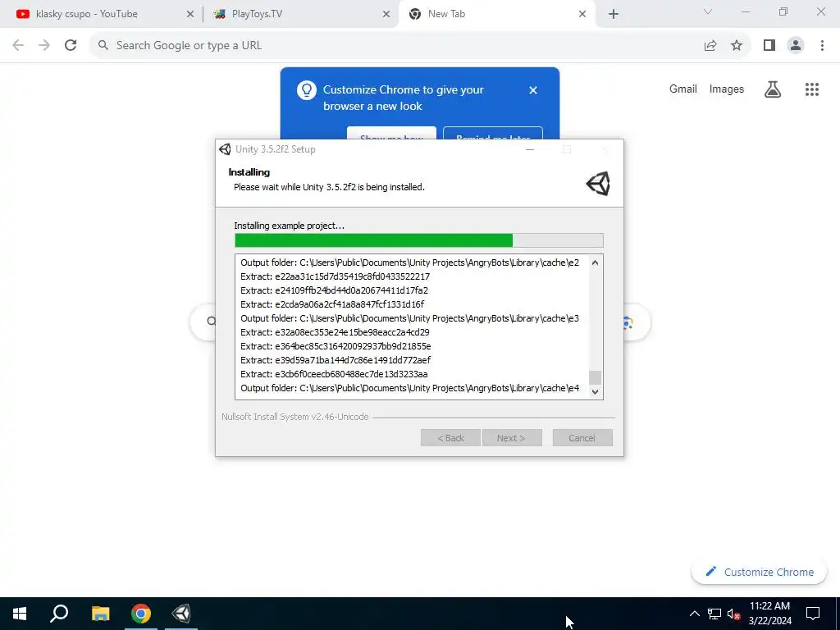Click Google Lens icon in search box
This screenshot has height=630, width=840.
pyautogui.click(x=628, y=322)
